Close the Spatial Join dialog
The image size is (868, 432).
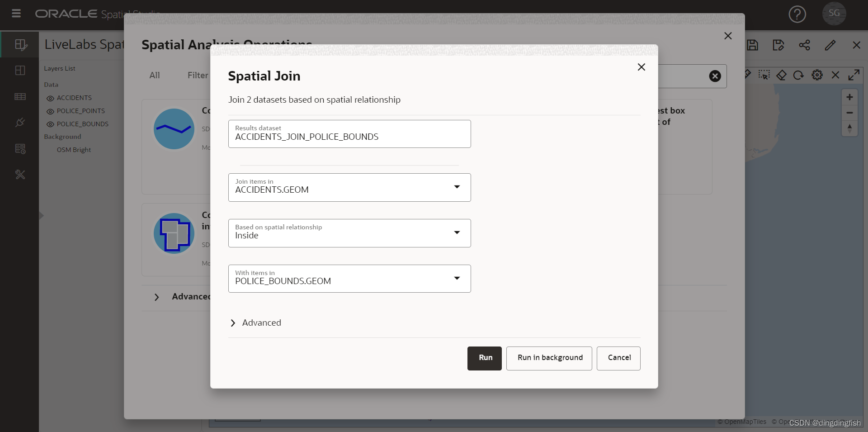641,67
